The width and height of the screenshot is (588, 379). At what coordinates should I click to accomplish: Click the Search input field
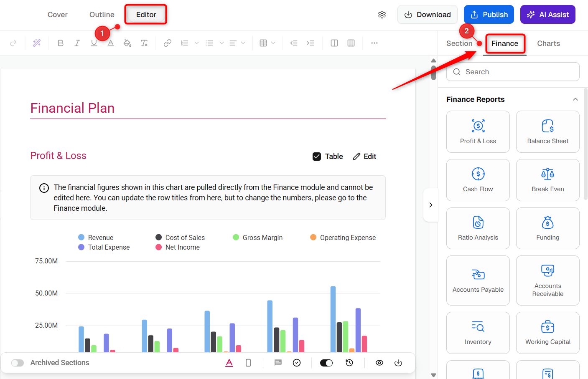pos(513,72)
